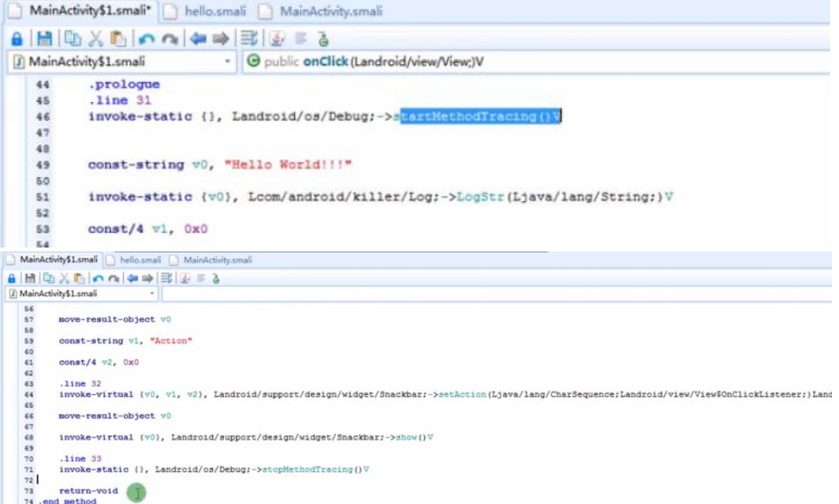Click the .prologue directive on line 44

click(124, 84)
